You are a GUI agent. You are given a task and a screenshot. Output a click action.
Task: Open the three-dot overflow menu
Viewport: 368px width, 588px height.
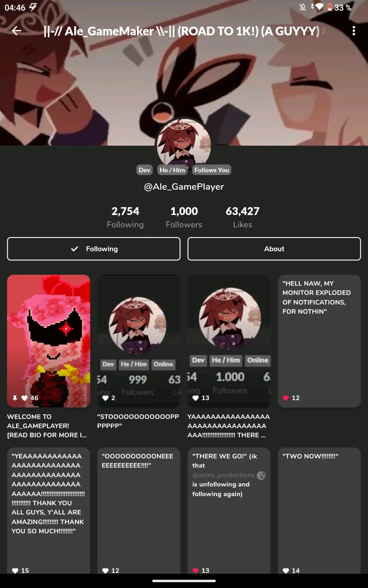pos(354,31)
